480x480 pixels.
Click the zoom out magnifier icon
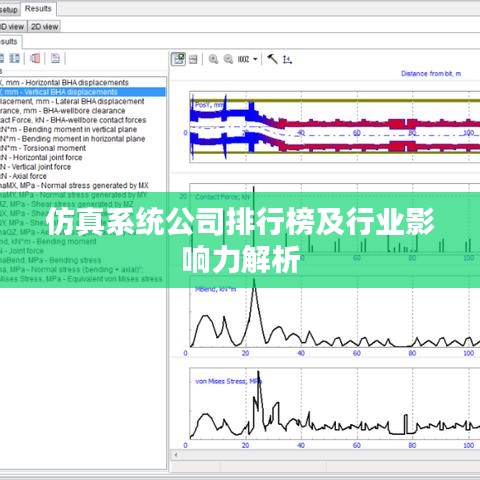(x=228, y=59)
